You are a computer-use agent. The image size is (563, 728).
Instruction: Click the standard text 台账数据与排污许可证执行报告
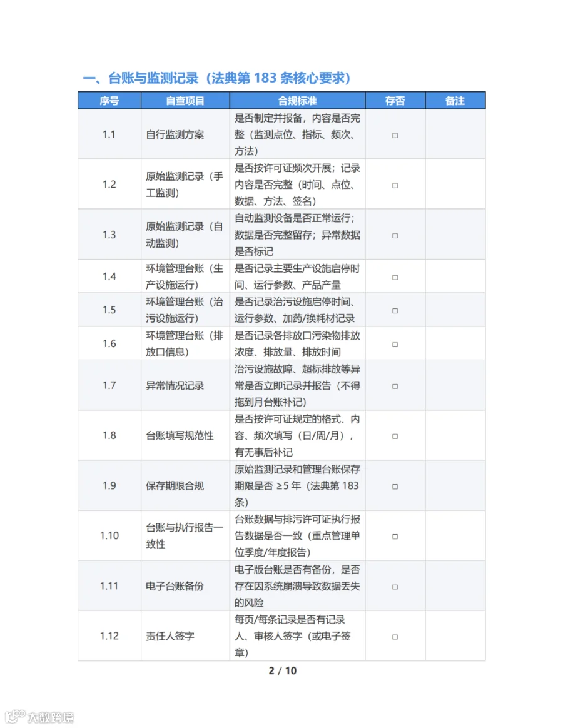coord(297,536)
